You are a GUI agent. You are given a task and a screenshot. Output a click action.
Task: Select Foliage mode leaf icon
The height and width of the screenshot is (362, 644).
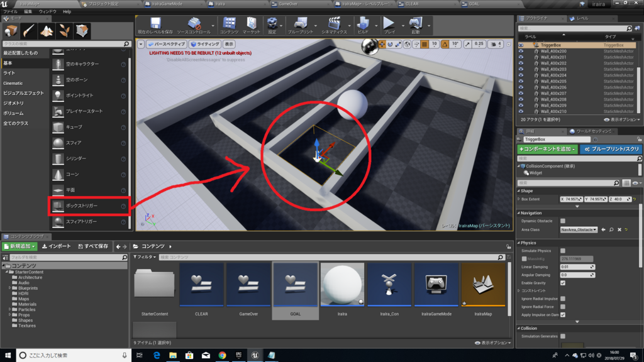pyautogui.click(x=64, y=31)
